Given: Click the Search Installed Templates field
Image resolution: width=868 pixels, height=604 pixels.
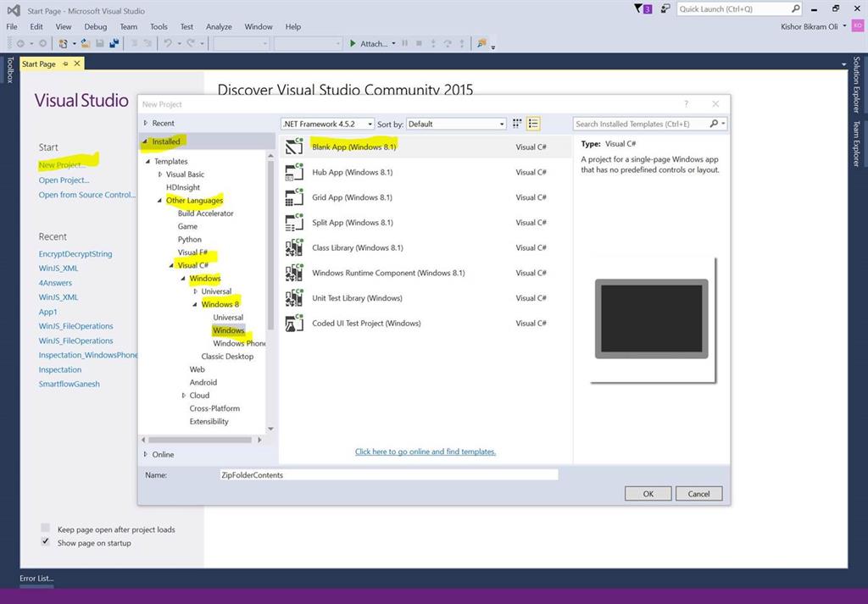Looking at the screenshot, I should pos(643,124).
